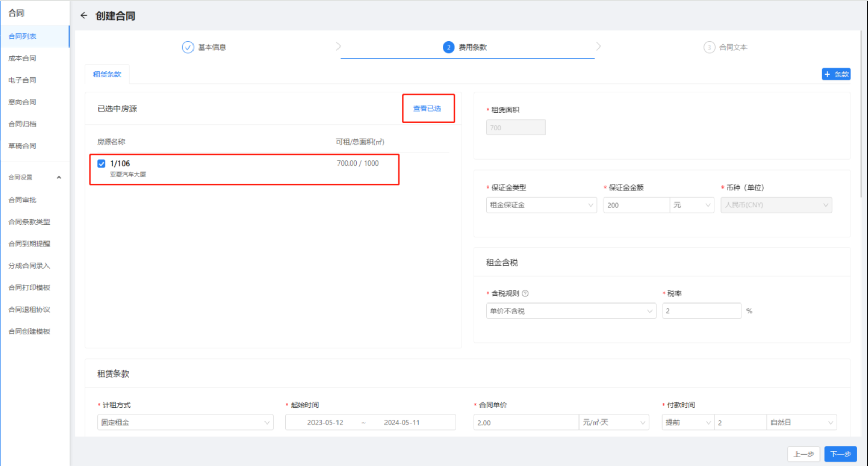Click the back arrow beside 创建合同
Viewport: 868px width, 466px height.
coord(84,16)
